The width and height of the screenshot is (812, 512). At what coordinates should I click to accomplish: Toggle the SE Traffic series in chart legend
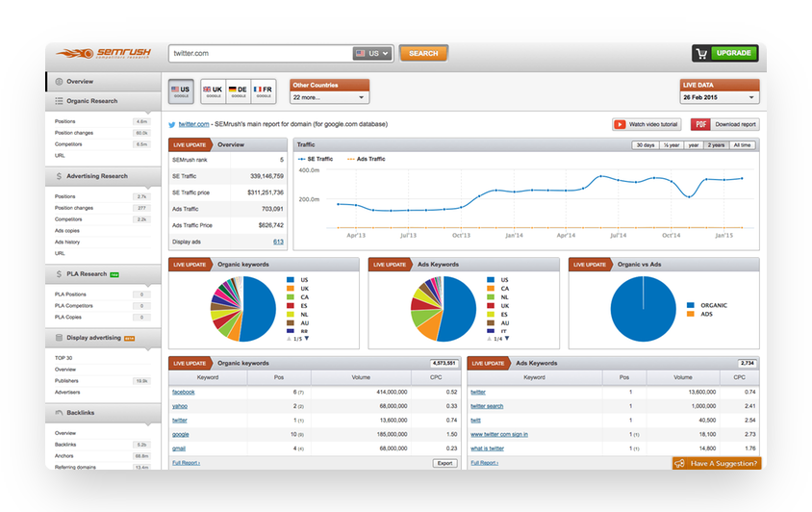tap(316, 159)
